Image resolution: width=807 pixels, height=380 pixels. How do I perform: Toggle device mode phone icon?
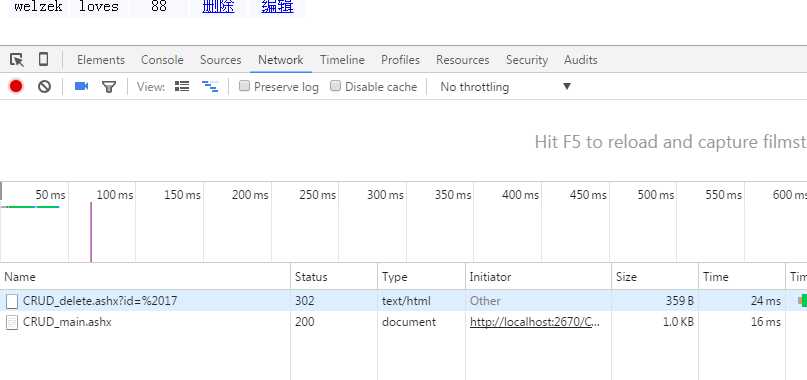pyautogui.click(x=44, y=60)
